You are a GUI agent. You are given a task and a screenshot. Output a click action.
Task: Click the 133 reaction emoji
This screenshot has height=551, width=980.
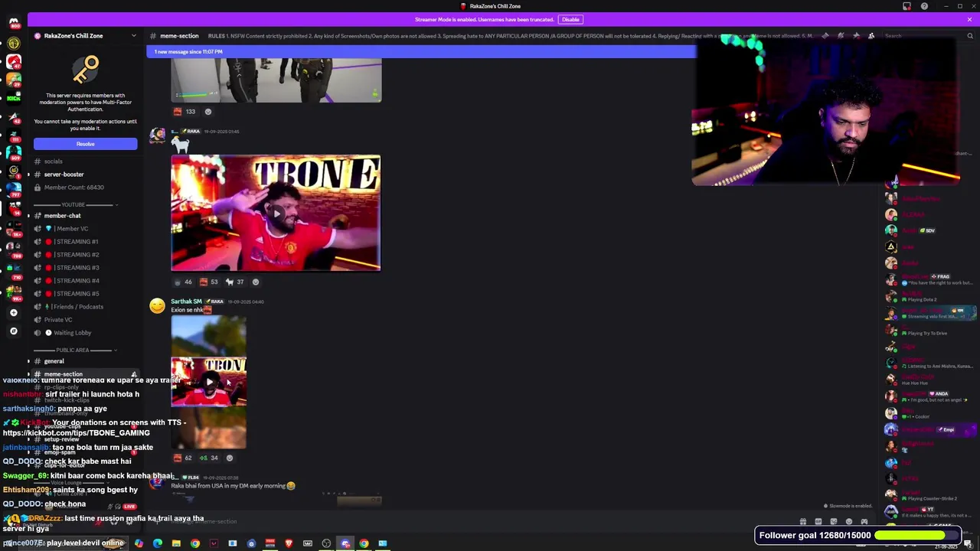coord(184,112)
